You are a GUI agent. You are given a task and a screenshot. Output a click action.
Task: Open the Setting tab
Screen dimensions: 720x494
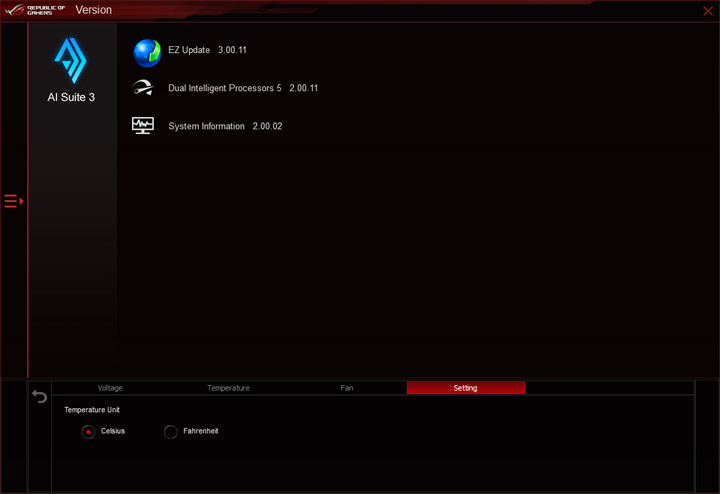[466, 388]
